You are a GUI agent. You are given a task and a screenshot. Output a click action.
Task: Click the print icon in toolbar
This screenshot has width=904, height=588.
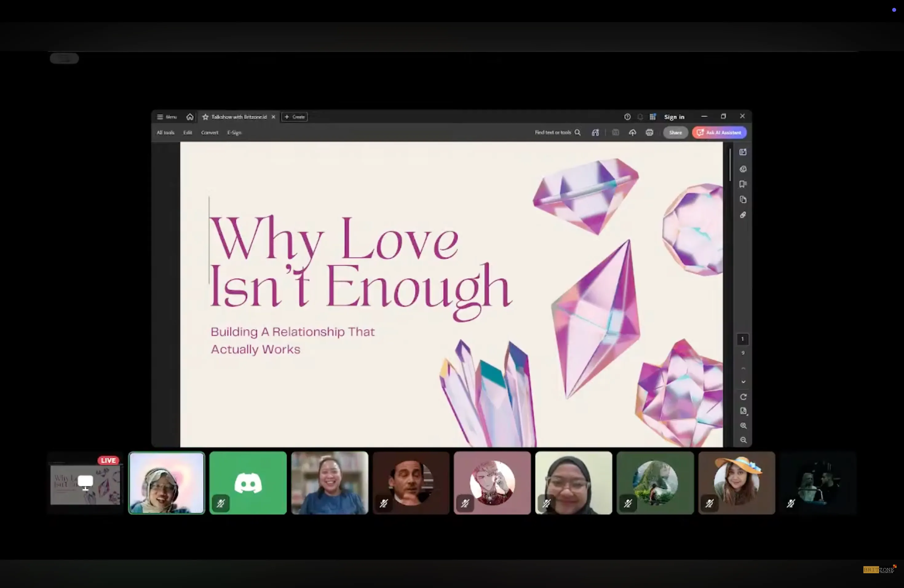(649, 133)
